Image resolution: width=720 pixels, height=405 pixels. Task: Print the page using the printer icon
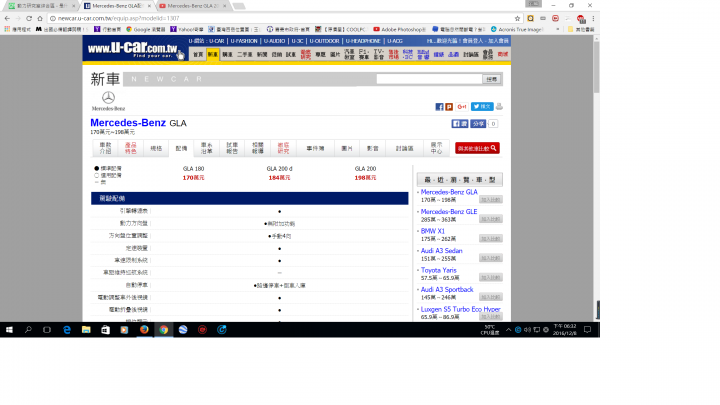[x=499, y=107]
